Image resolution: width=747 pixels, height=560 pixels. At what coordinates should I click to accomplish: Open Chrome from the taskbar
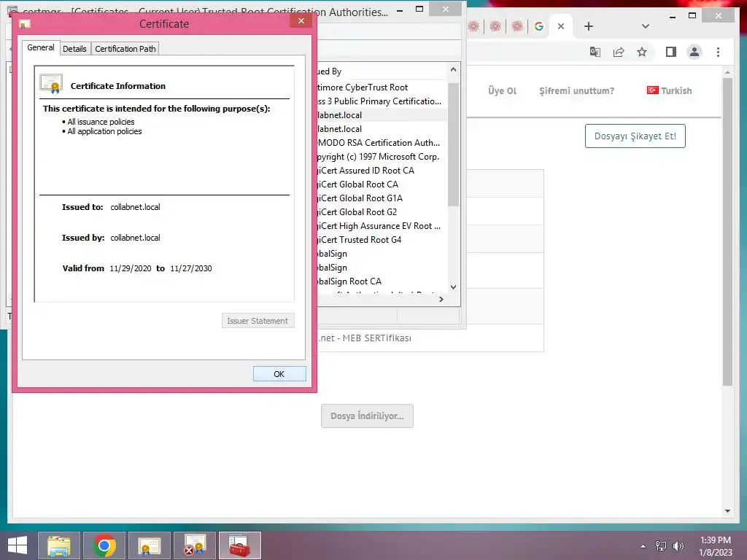[104, 545]
